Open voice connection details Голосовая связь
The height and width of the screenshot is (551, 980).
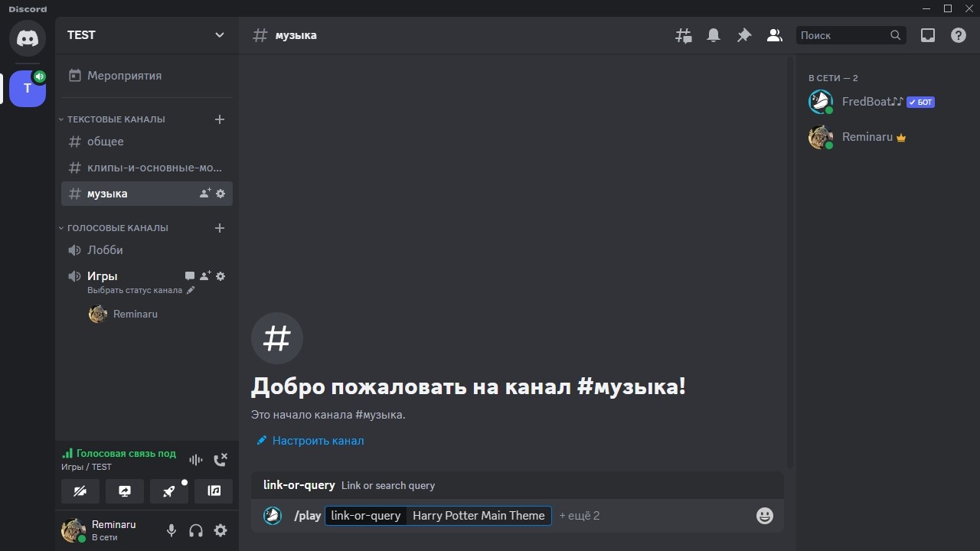coord(119,454)
